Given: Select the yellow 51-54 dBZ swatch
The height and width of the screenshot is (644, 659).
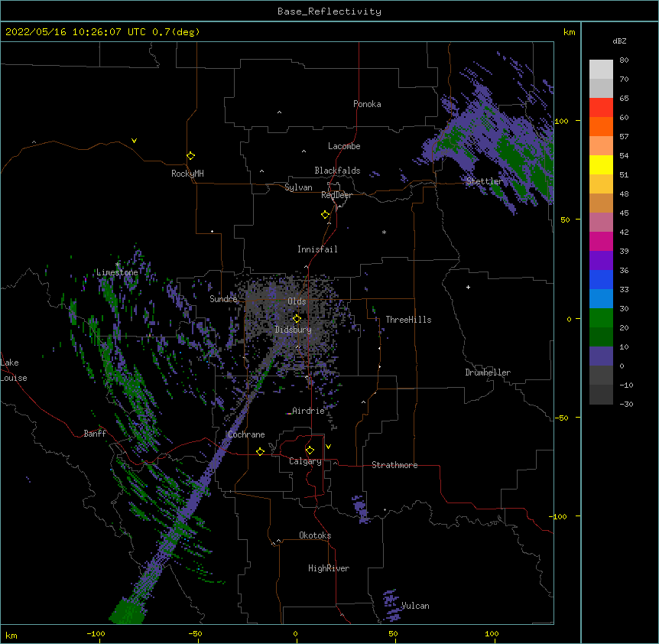Looking at the screenshot, I should coord(601,164).
